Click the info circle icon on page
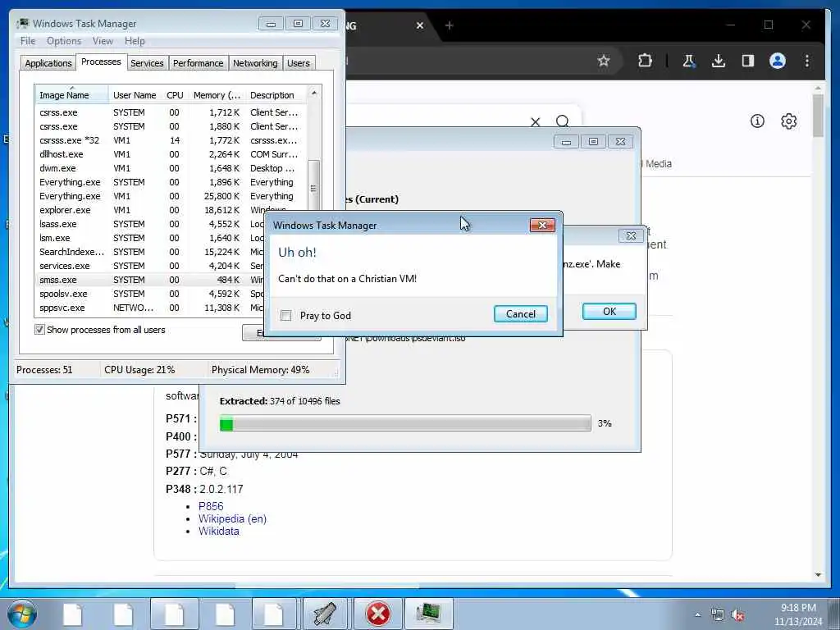Image resolution: width=840 pixels, height=630 pixels. [757, 121]
